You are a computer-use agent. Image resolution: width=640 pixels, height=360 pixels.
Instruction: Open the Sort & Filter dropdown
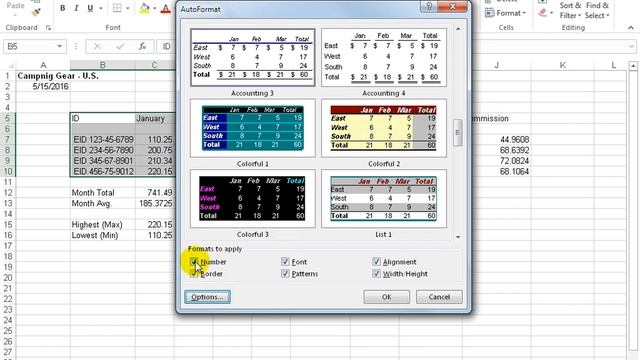570,11
